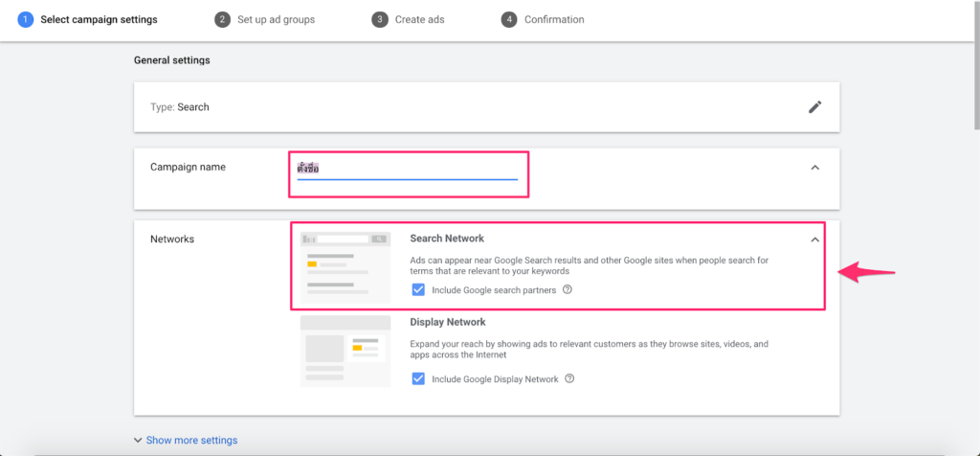Click the Campaign name label
The width and height of the screenshot is (980, 456).
coord(189,167)
